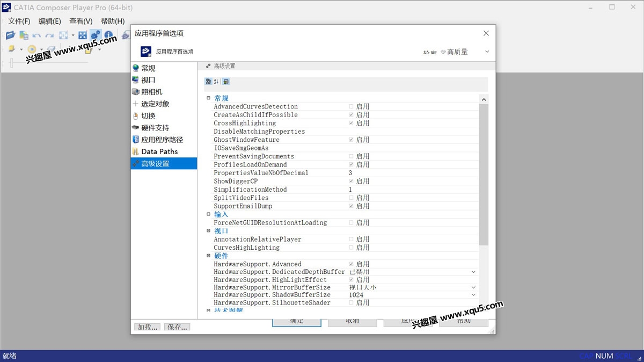Click the image thumbnails toolbar icon beside Open
The image size is (644, 362).
click(x=24, y=35)
